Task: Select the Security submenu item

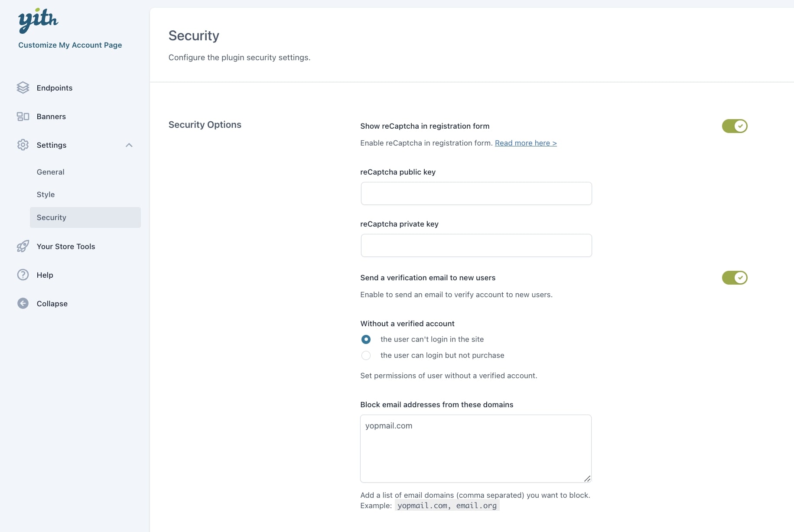Action: pyautogui.click(x=52, y=217)
